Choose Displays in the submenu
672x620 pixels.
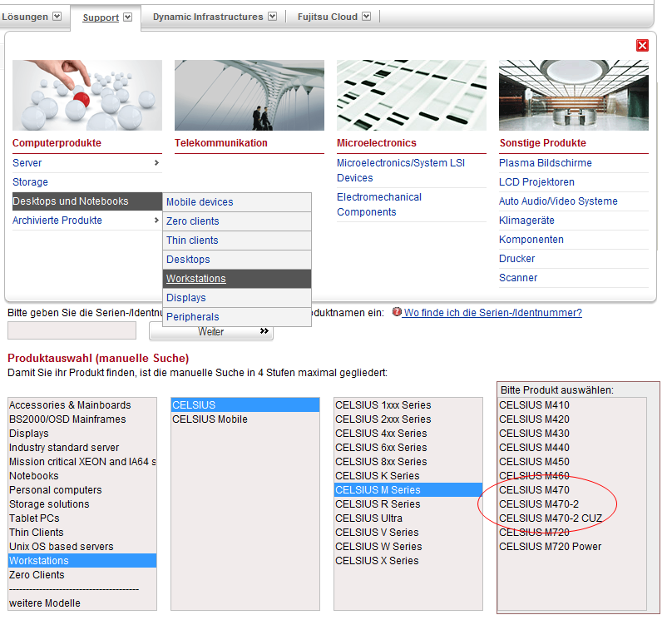237,298
